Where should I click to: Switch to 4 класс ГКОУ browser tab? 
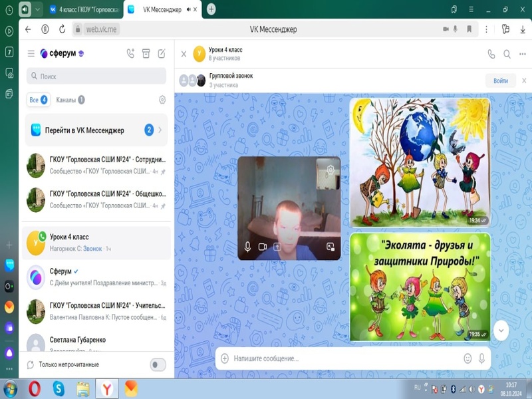point(84,9)
